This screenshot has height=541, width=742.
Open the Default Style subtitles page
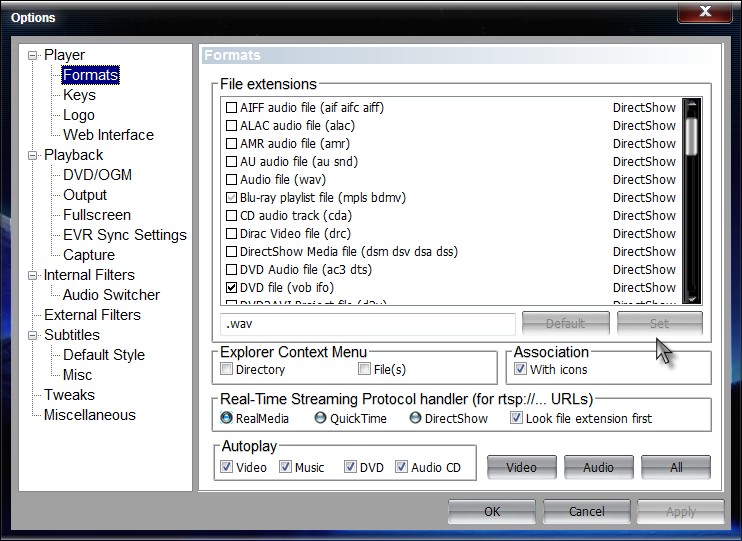[x=104, y=355]
